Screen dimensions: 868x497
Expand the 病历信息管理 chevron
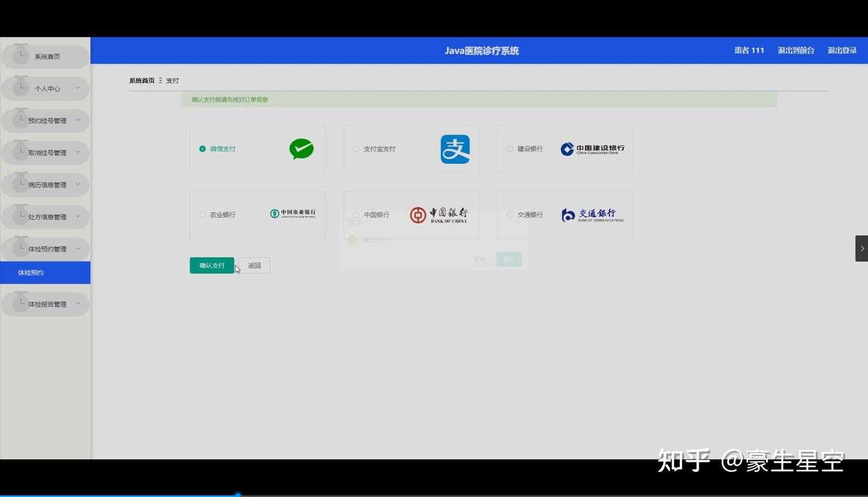[x=78, y=184]
